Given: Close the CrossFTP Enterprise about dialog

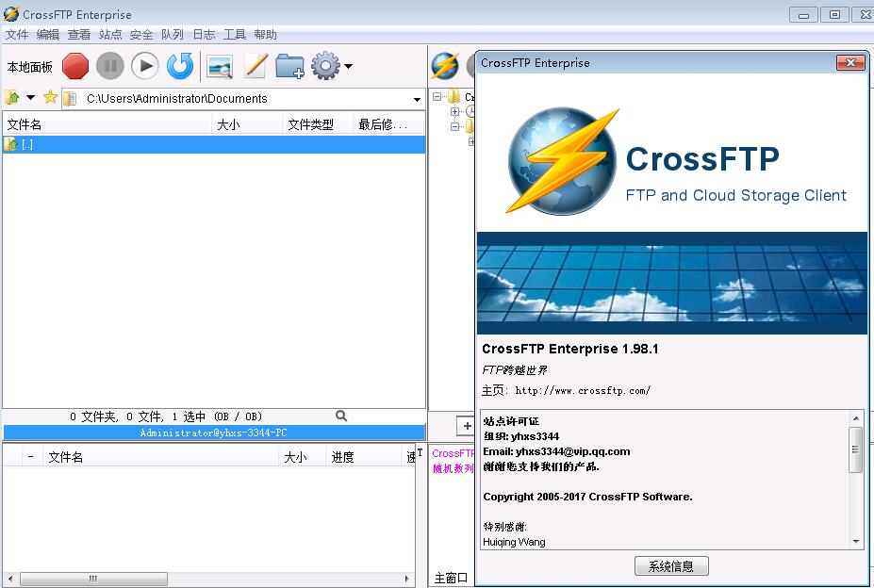Looking at the screenshot, I should click(x=850, y=62).
